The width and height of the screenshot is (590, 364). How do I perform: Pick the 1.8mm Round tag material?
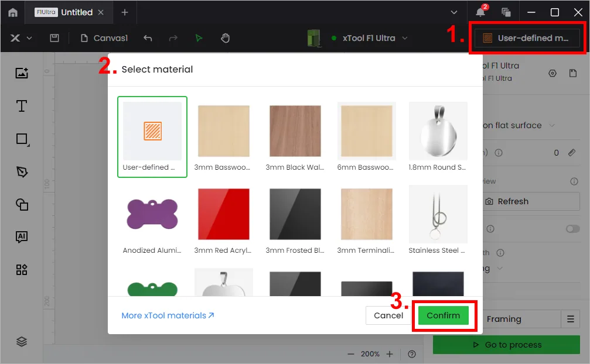pos(438,137)
